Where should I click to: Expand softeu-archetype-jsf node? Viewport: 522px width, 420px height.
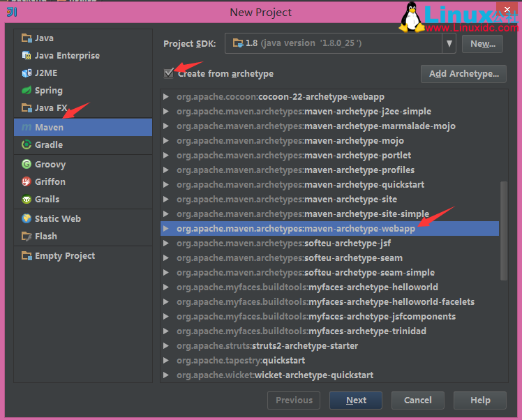click(165, 243)
